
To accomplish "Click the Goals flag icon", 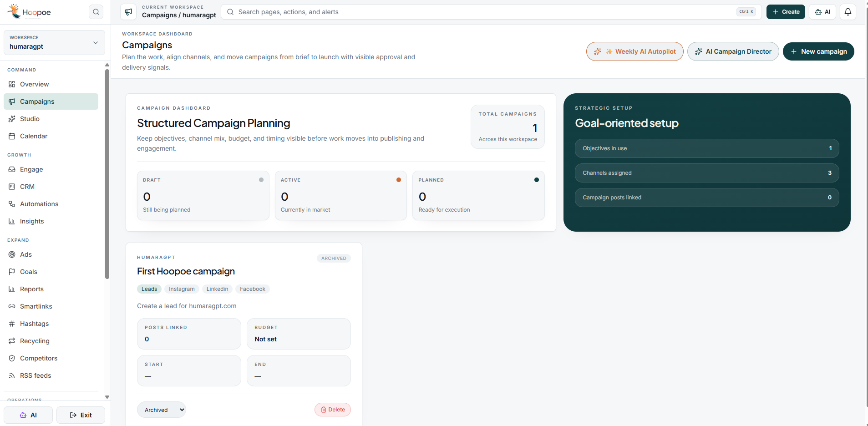I will click(12, 272).
